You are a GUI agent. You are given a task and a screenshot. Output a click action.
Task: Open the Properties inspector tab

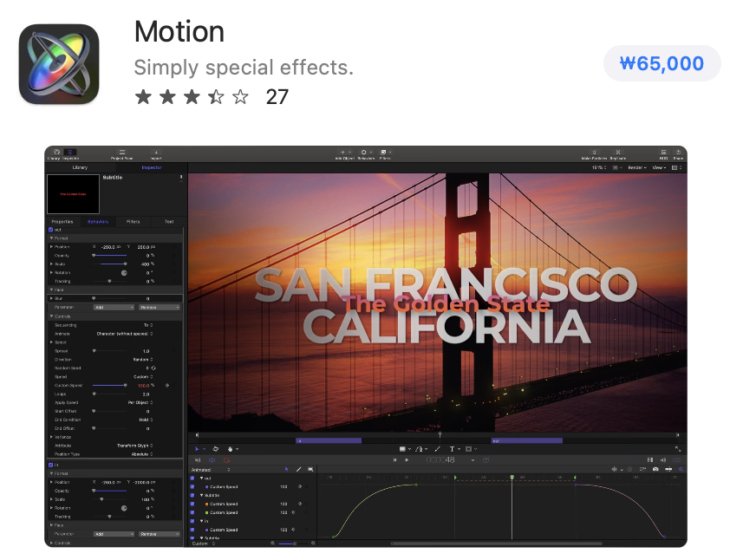click(x=62, y=222)
